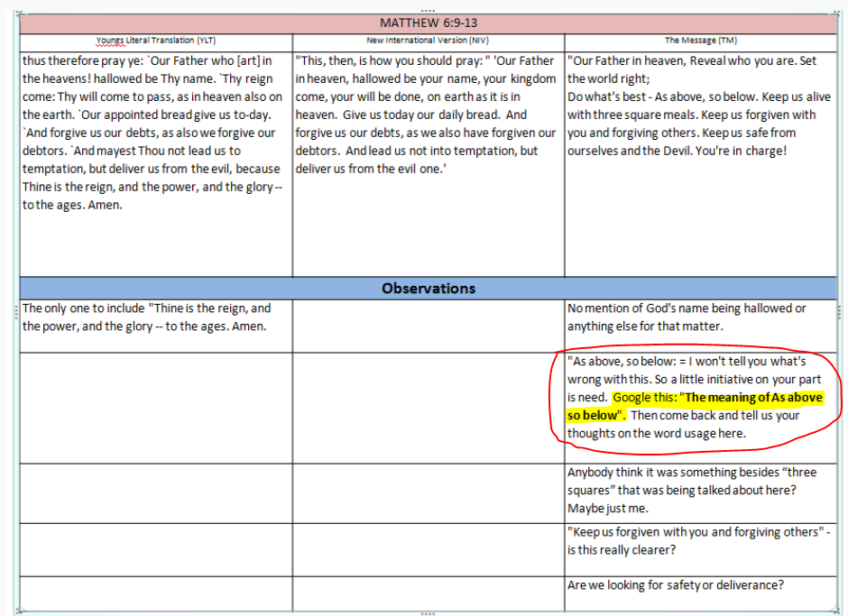Select the New International Version (NIV) column header
Screen dimensions: 848x616
[429, 41]
